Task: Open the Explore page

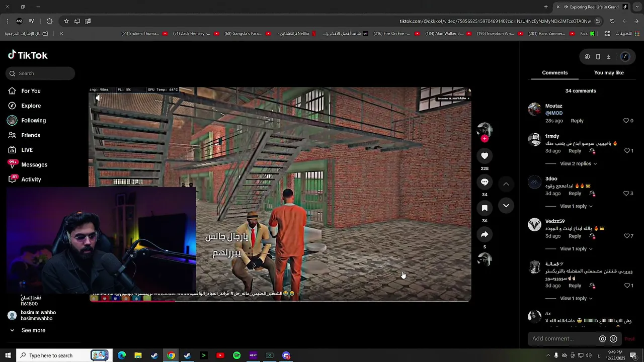Action: 31,106
